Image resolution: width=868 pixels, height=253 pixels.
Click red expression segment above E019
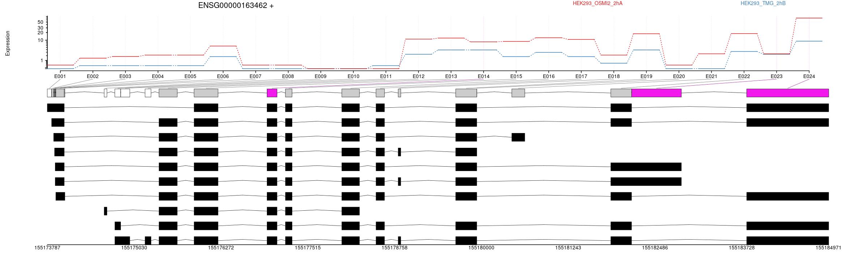point(646,34)
